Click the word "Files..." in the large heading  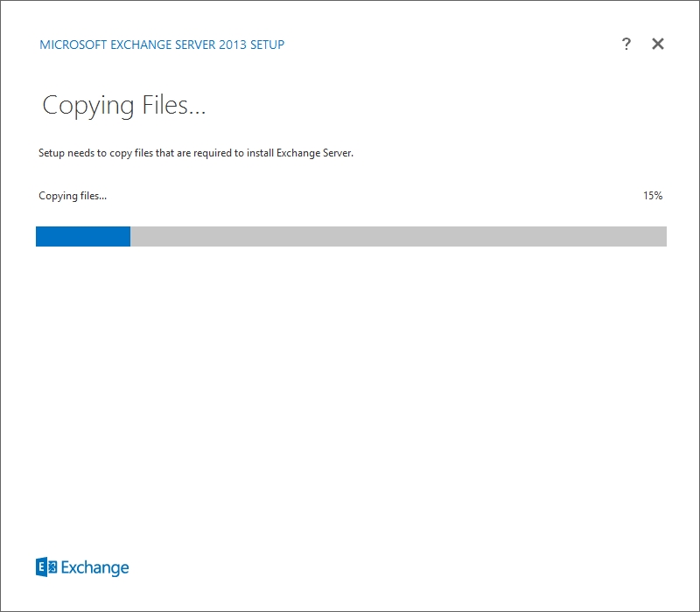[x=173, y=106]
